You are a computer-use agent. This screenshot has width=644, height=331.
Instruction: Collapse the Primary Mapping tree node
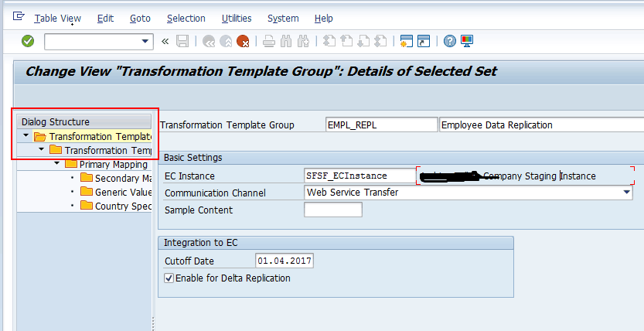coord(57,164)
